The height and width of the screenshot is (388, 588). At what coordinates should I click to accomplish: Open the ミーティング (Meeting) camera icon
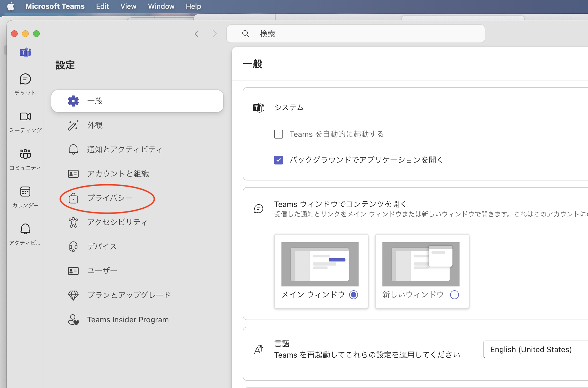(25, 117)
